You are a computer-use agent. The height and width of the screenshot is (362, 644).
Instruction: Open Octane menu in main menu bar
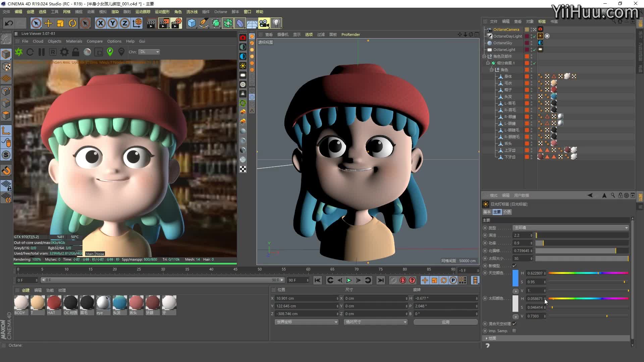(221, 12)
